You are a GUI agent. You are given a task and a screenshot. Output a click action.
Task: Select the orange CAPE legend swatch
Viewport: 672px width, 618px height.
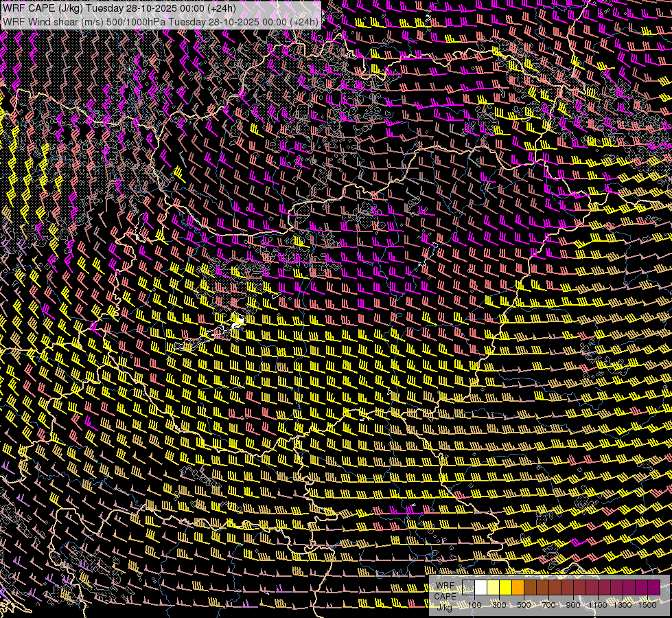[x=518, y=588]
